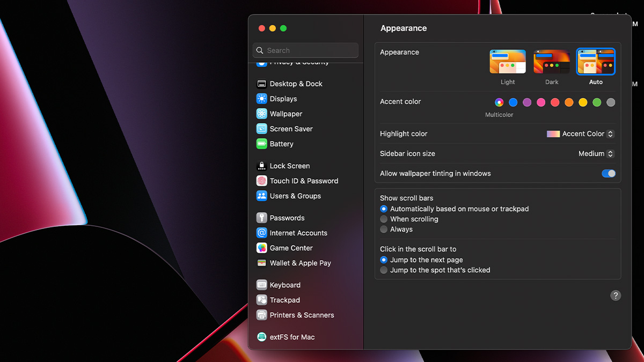Image resolution: width=644 pixels, height=362 pixels.
Task: Click the extFS for Mac icon
Action: [x=291, y=337]
